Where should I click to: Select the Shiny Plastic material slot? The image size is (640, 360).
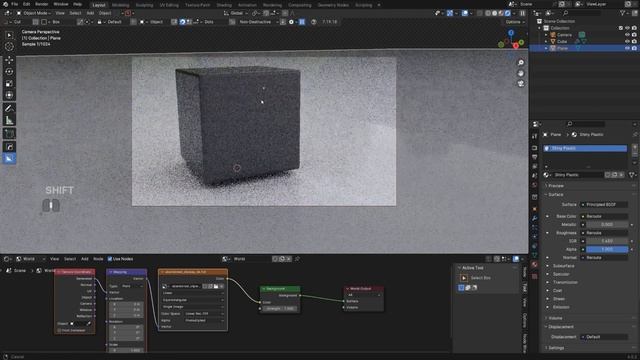pos(585,149)
